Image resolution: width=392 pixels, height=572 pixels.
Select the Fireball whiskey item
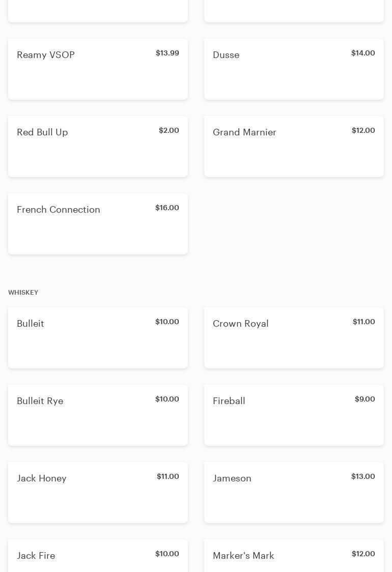coord(294,415)
